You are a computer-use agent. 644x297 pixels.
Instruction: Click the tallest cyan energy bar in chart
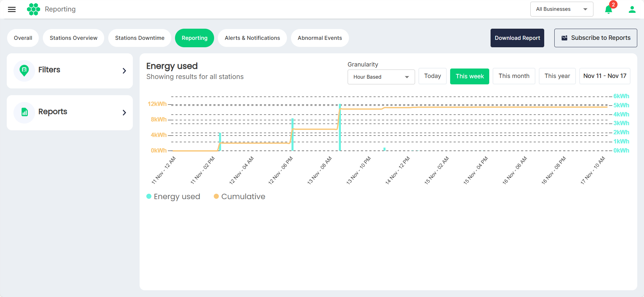340,127
